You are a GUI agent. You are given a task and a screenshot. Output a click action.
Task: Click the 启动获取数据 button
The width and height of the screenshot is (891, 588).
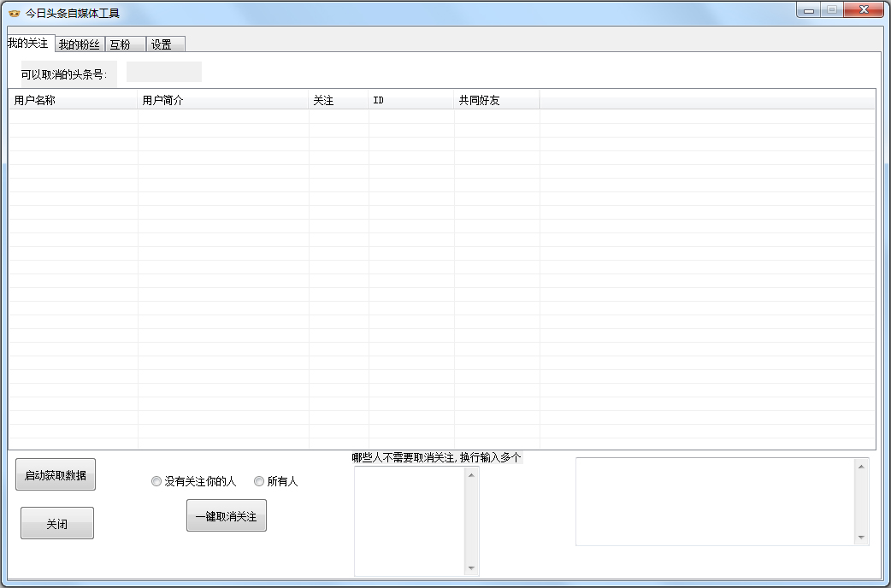[x=56, y=475]
